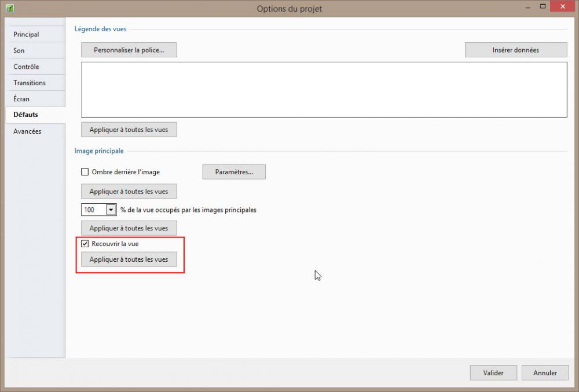Click the application icon in the title bar

(x=9, y=8)
